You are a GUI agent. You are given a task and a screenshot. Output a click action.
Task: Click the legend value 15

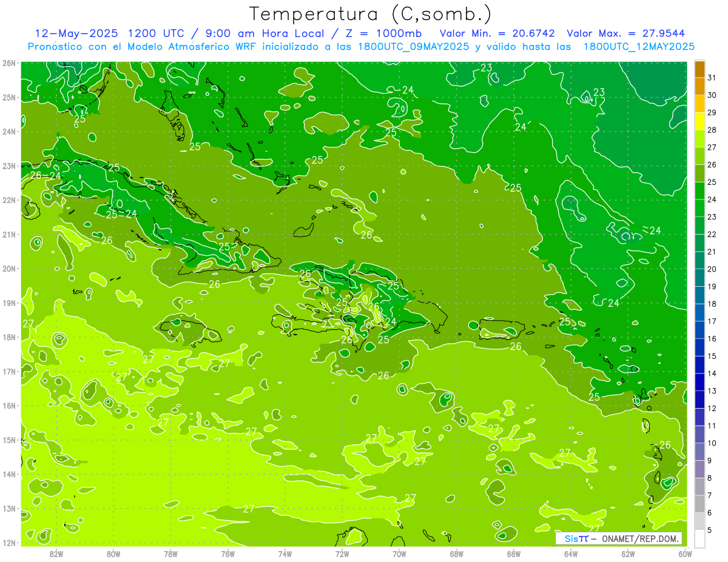tap(712, 356)
